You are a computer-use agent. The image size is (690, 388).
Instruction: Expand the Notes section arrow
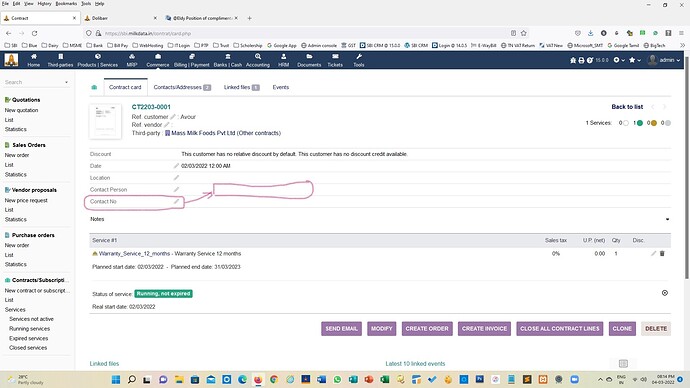668,219
